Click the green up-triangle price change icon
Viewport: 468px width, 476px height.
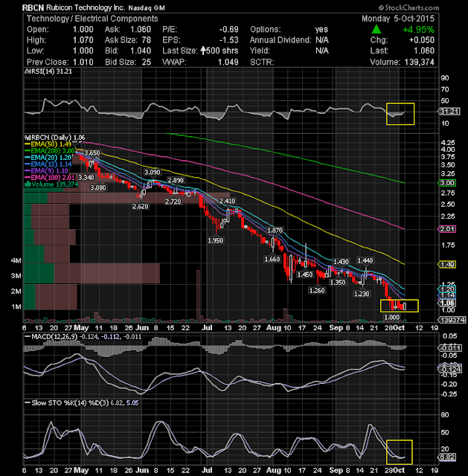(x=376, y=30)
